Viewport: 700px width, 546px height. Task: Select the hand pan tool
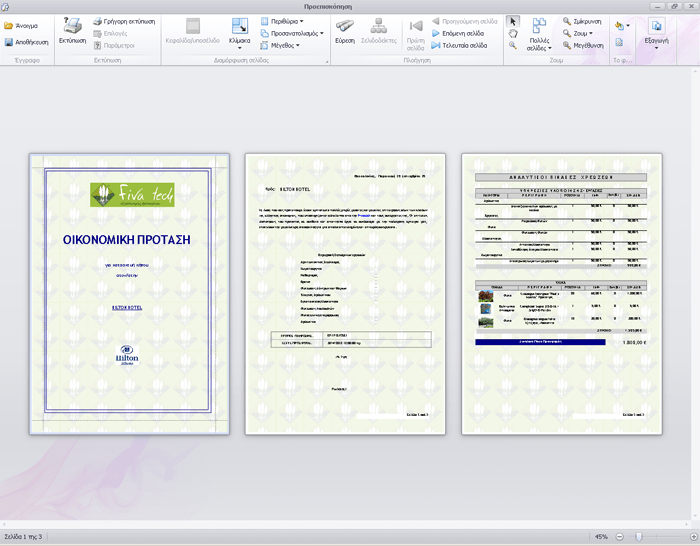click(513, 33)
